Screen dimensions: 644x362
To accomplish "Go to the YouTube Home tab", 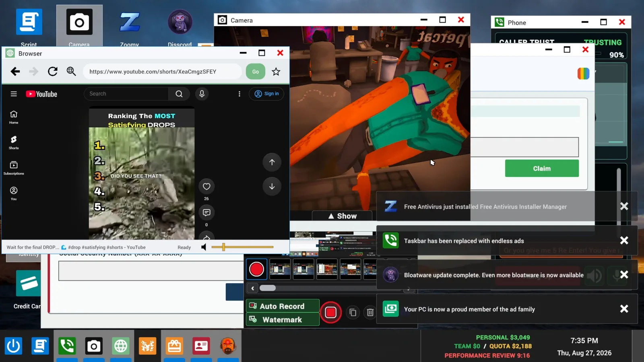I will coord(14,117).
